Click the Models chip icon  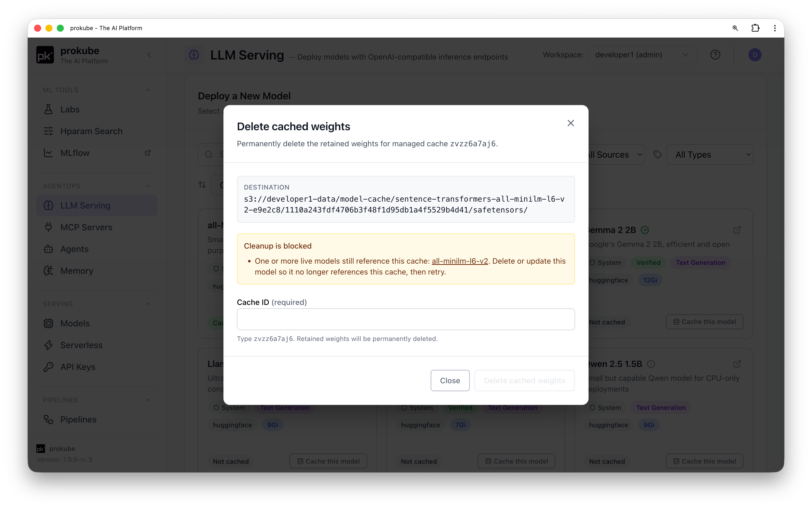coord(48,323)
